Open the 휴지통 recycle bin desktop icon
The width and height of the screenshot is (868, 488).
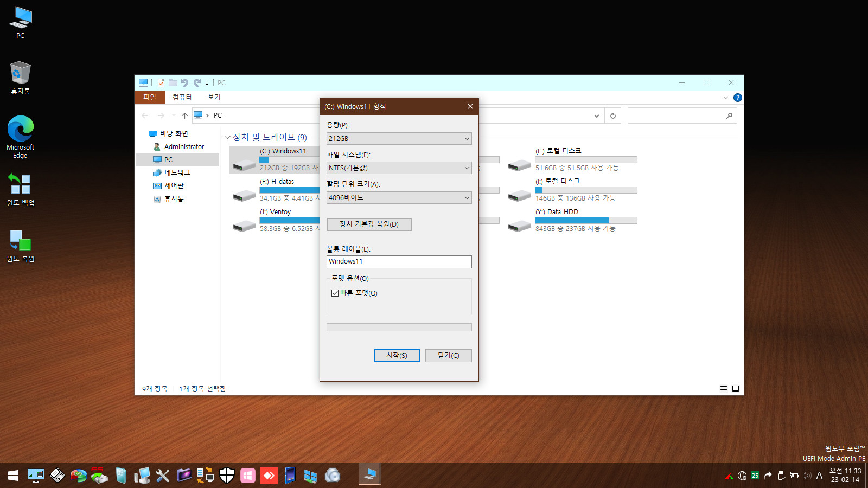pos(21,78)
